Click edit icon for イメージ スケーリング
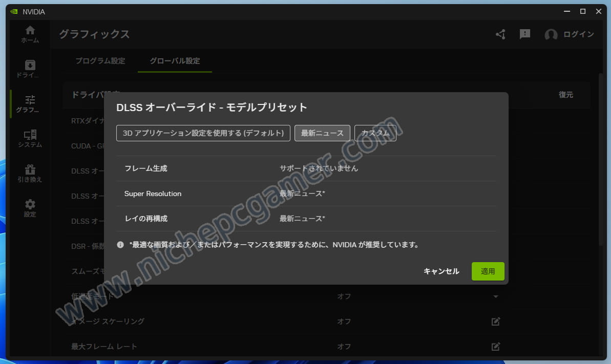 [495, 322]
